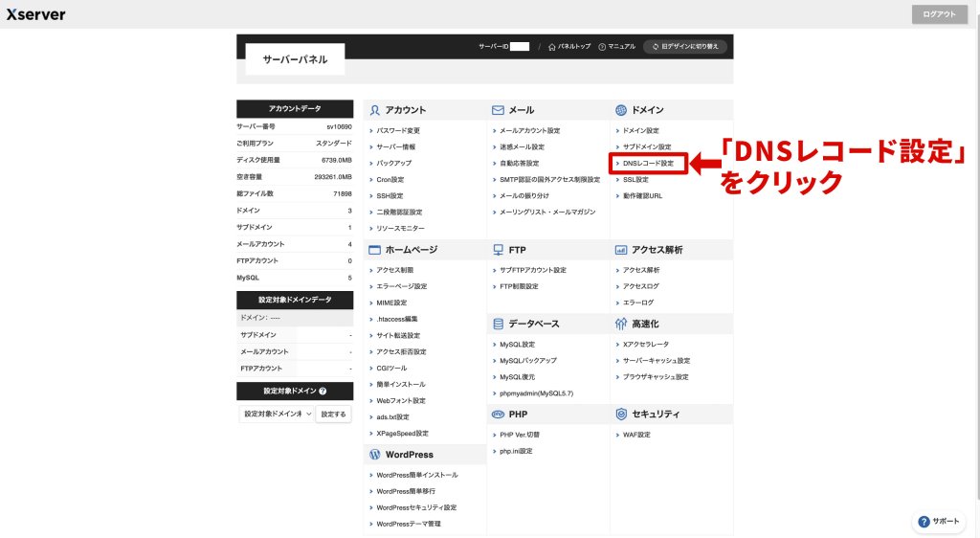Click the Xserver logo
Screen dimensions: 980x538
click(35, 14)
